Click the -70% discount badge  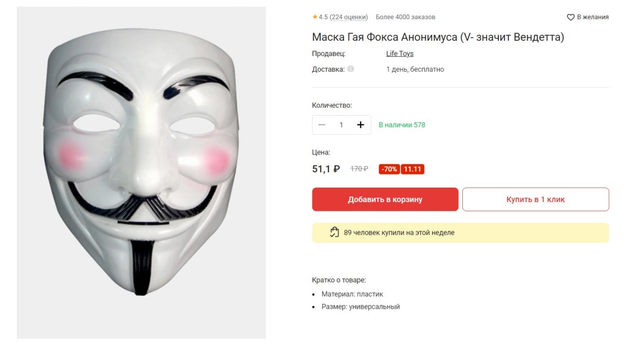tap(389, 169)
